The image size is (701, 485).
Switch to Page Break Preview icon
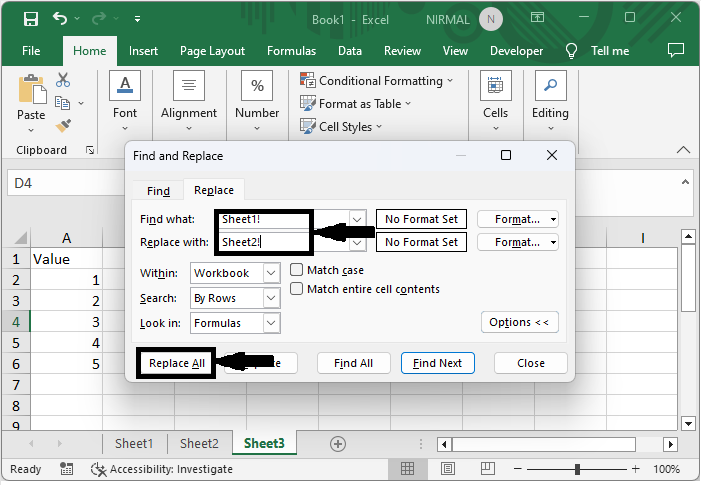[x=488, y=468]
